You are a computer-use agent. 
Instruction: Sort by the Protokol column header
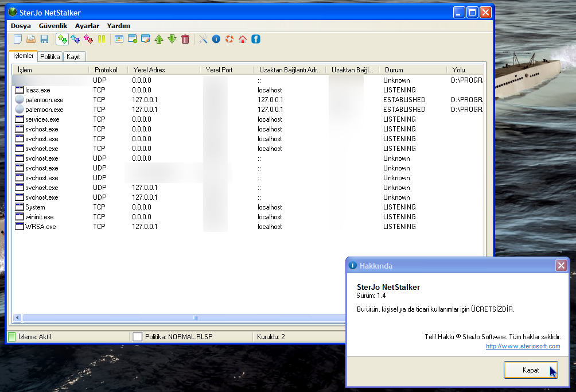coord(108,70)
